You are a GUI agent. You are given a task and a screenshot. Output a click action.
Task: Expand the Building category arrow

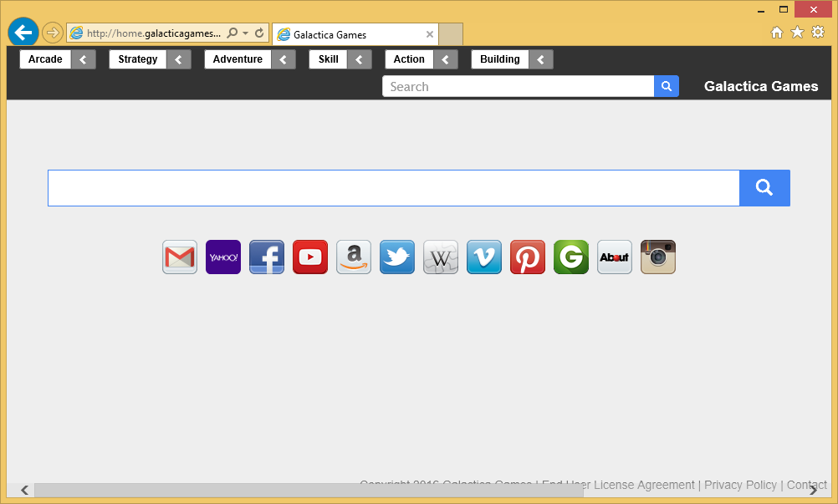pos(540,59)
